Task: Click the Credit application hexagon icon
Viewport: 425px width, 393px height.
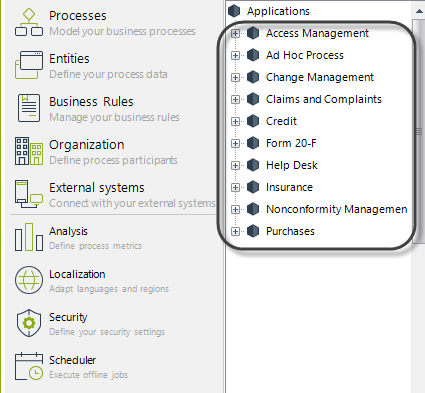Action: click(253, 121)
